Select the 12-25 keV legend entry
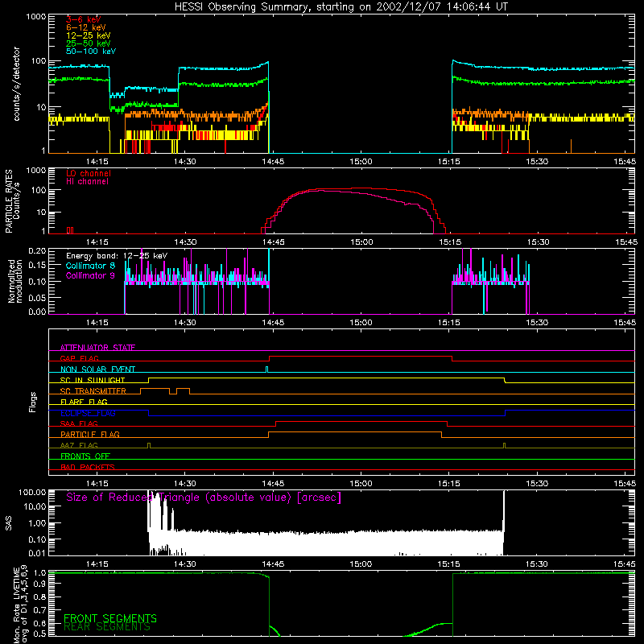 pos(89,35)
